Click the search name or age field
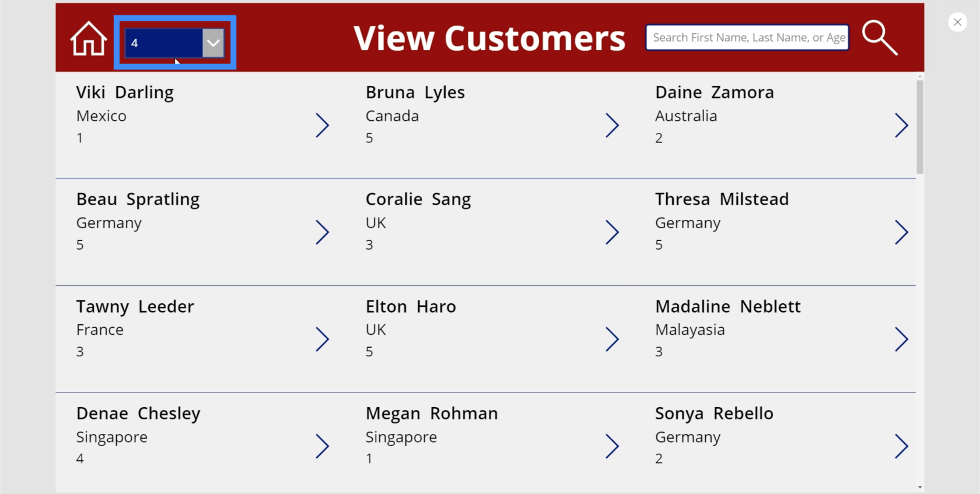 747,37
